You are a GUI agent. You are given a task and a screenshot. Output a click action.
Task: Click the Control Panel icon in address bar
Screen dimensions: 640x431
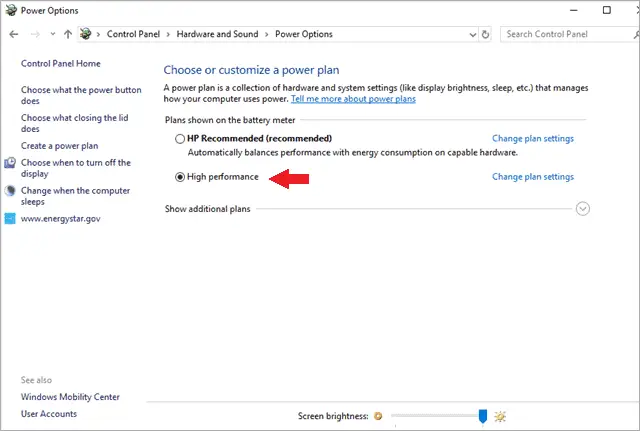[85, 34]
